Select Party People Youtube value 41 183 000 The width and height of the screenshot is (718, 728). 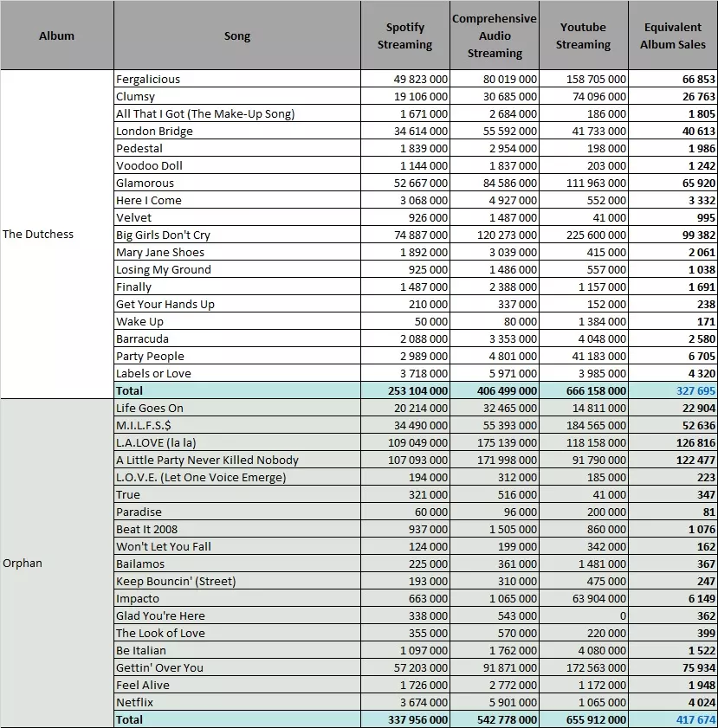(x=583, y=356)
